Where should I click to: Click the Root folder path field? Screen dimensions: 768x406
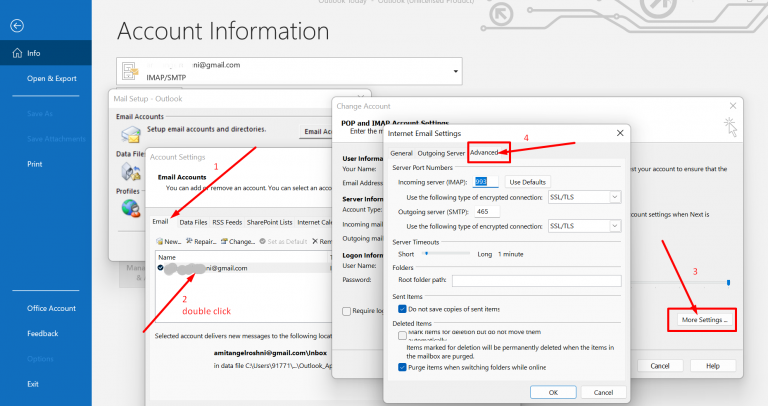536,281
